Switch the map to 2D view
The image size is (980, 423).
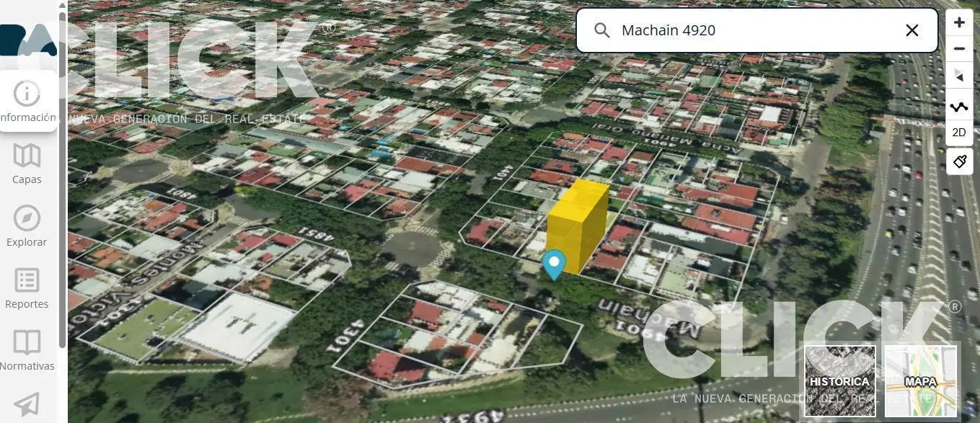[959, 133]
